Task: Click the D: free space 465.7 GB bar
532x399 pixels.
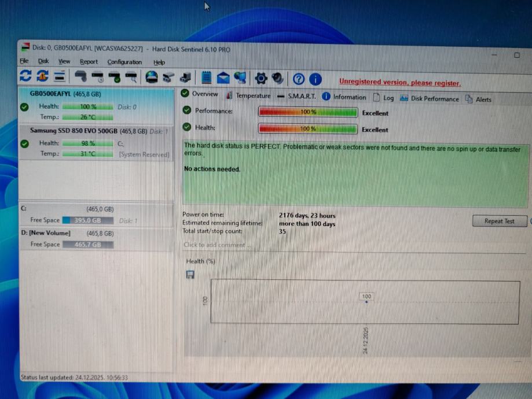Action: 88,245
